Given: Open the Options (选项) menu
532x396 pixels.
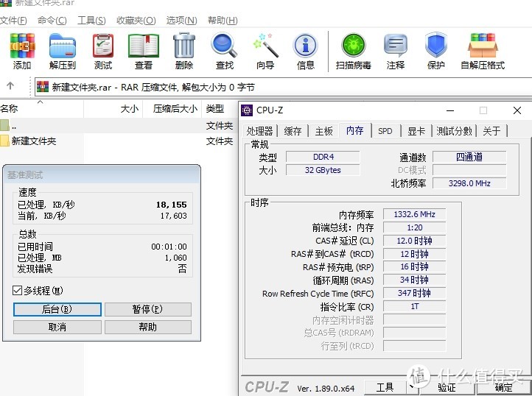Looking at the screenshot, I should click(x=181, y=21).
